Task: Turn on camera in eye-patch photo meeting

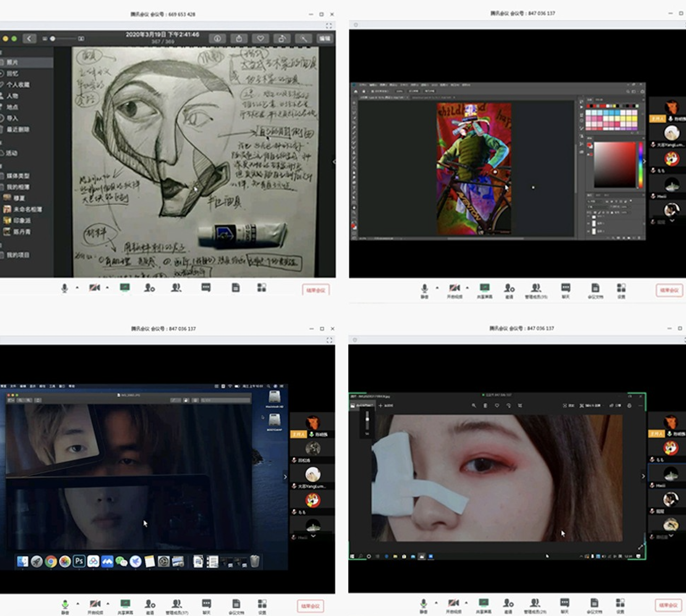Action: (x=453, y=606)
